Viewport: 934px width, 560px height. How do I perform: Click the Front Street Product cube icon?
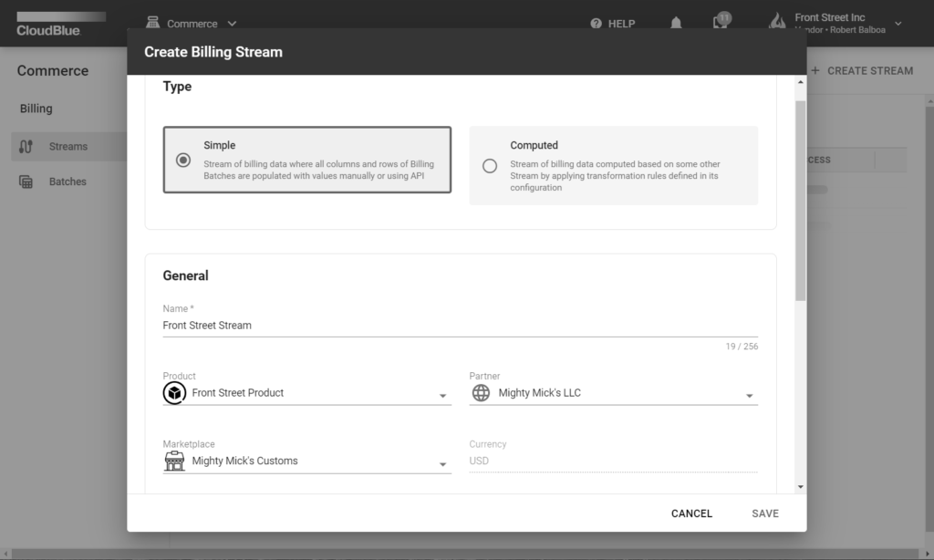point(174,393)
